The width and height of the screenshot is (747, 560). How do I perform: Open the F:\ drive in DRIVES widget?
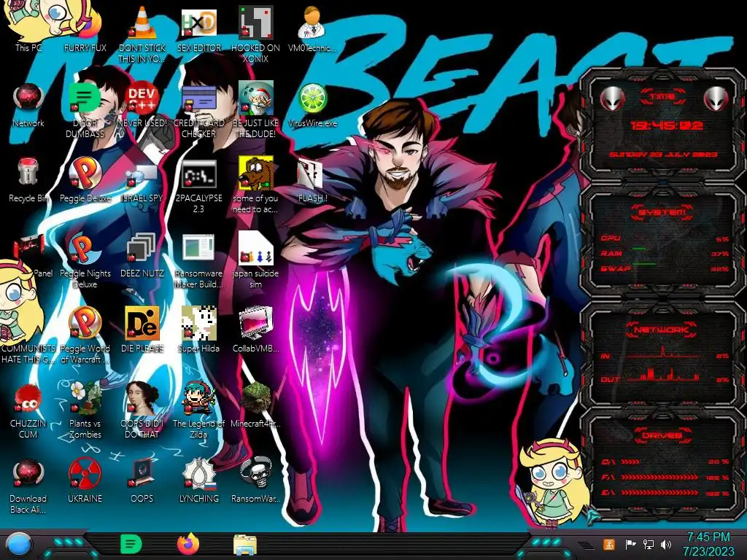[665, 477]
